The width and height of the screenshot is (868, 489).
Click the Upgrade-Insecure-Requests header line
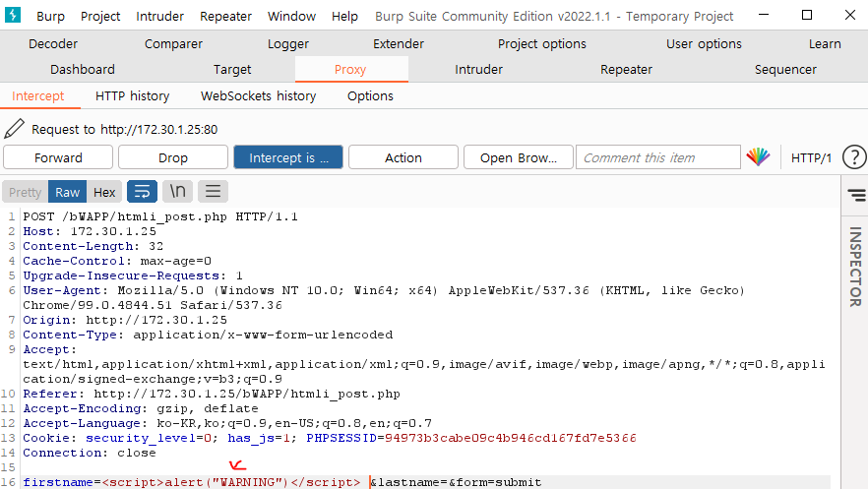point(133,275)
